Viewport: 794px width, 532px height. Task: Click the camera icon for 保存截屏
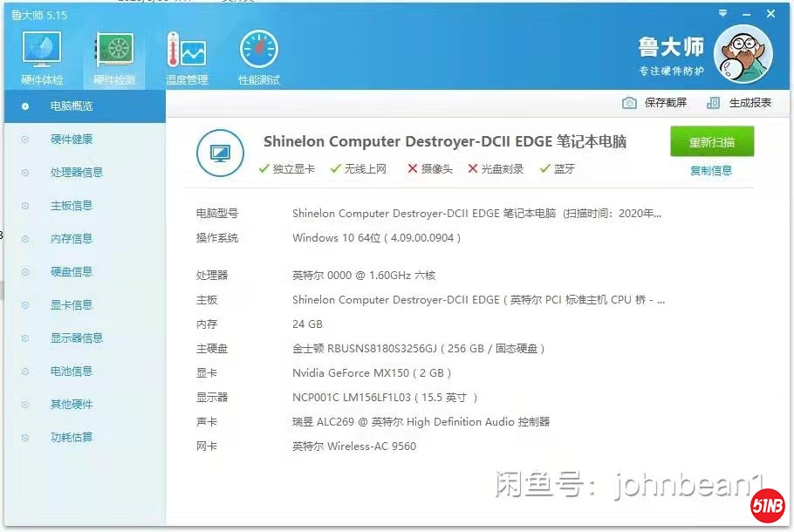629,103
